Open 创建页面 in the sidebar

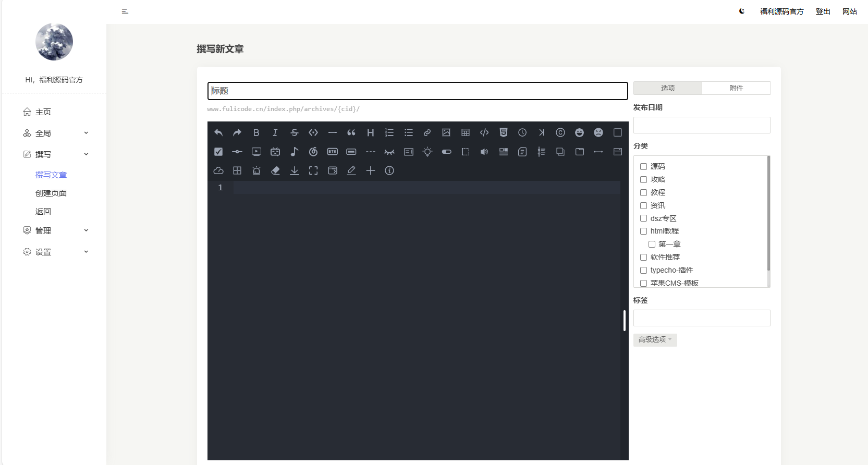[51, 193]
